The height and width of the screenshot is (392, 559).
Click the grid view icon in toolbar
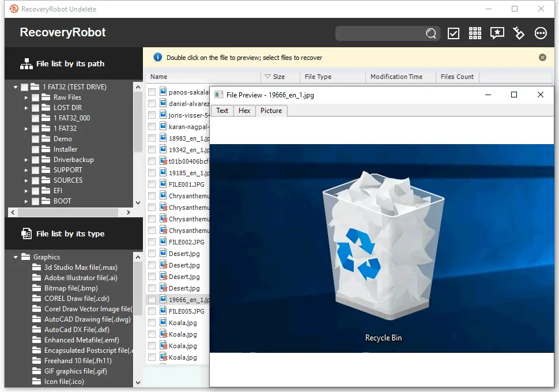click(x=475, y=33)
